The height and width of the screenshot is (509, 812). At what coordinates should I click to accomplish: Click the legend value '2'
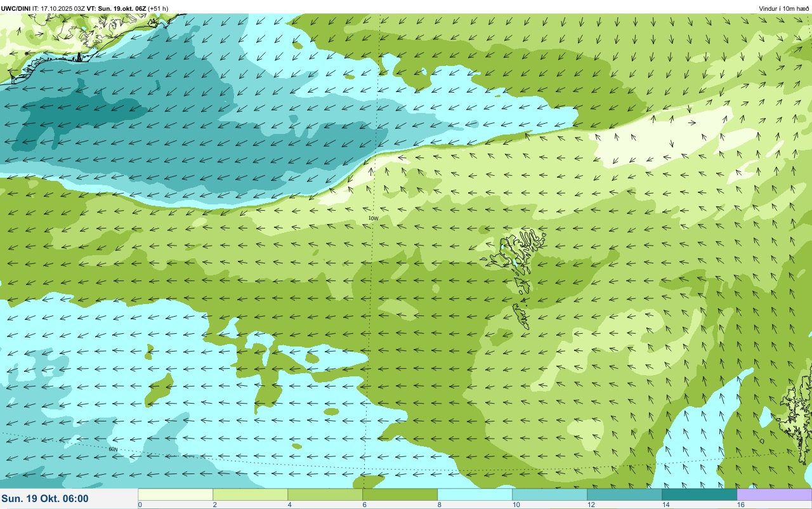pyautogui.click(x=214, y=505)
